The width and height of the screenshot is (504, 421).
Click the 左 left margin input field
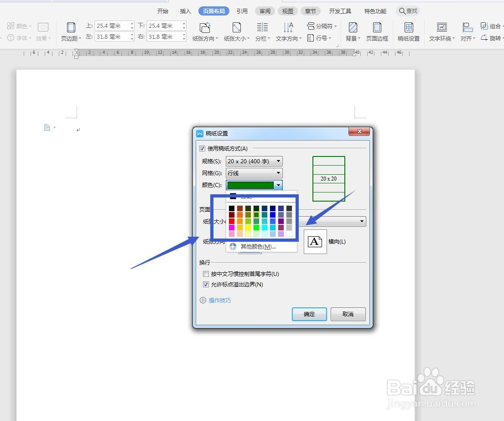[112, 36]
